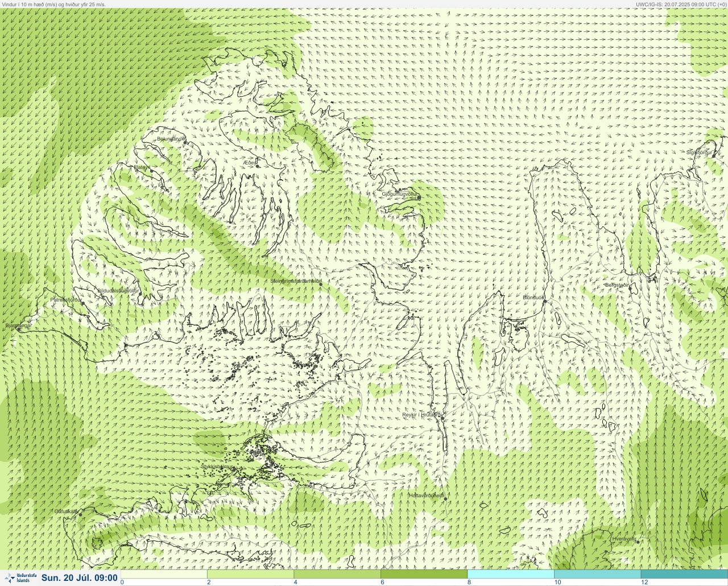Click the Flateyri station label

coord(142,167)
